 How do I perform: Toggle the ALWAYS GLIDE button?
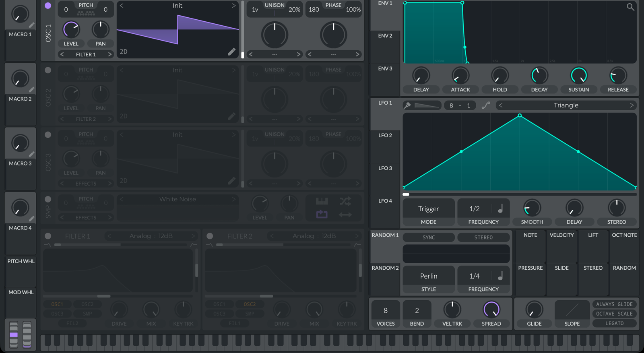pyautogui.click(x=614, y=304)
